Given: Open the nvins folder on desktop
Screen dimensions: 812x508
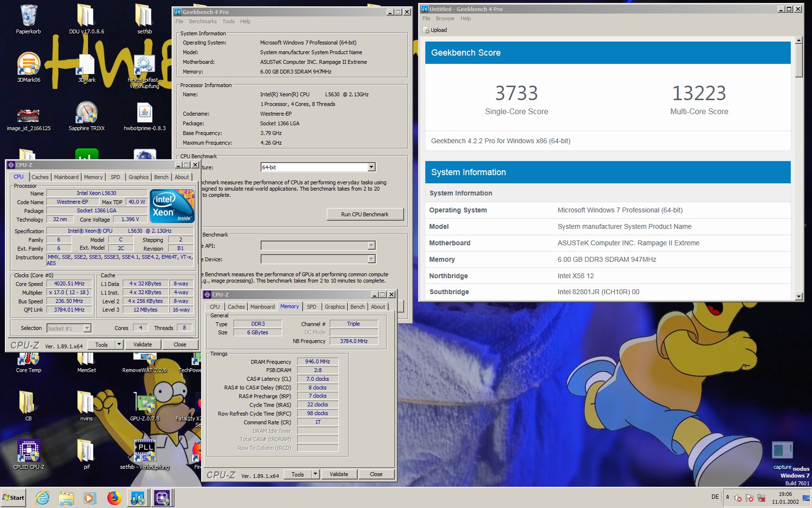Looking at the screenshot, I should coord(87,406).
